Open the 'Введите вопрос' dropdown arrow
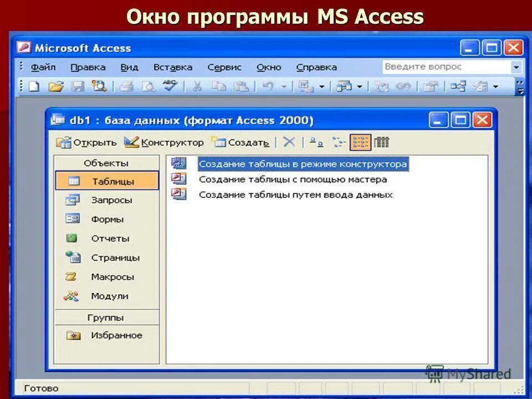This screenshot has width=532, height=399. pos(516,67)
